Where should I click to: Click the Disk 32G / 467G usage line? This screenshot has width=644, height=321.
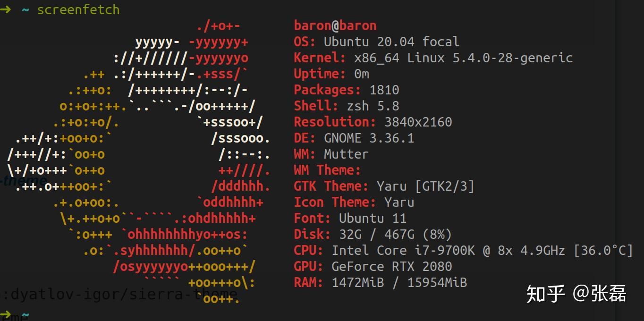click(x=373, y=234)
